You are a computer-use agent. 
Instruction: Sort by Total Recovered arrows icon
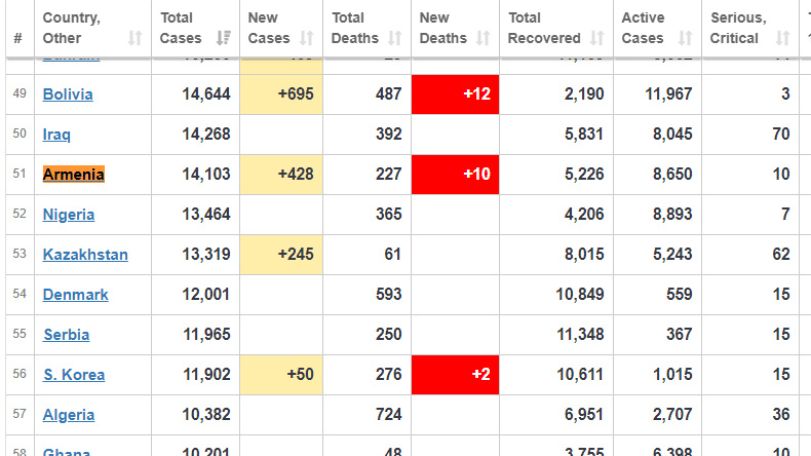[x=597, y=38]
